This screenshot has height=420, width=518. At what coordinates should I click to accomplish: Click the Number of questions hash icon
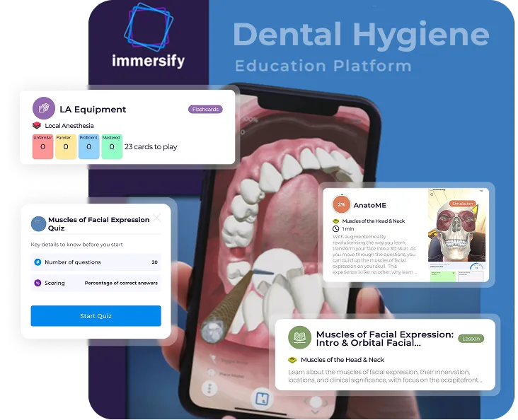click(x=38, y=262)
